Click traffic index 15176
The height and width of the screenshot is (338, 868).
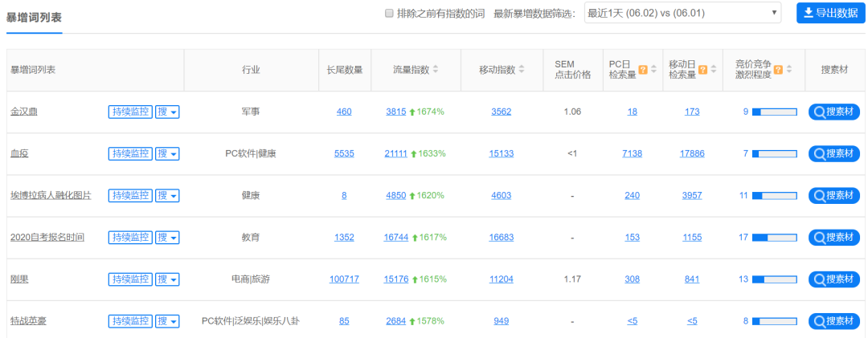(395, 279)
